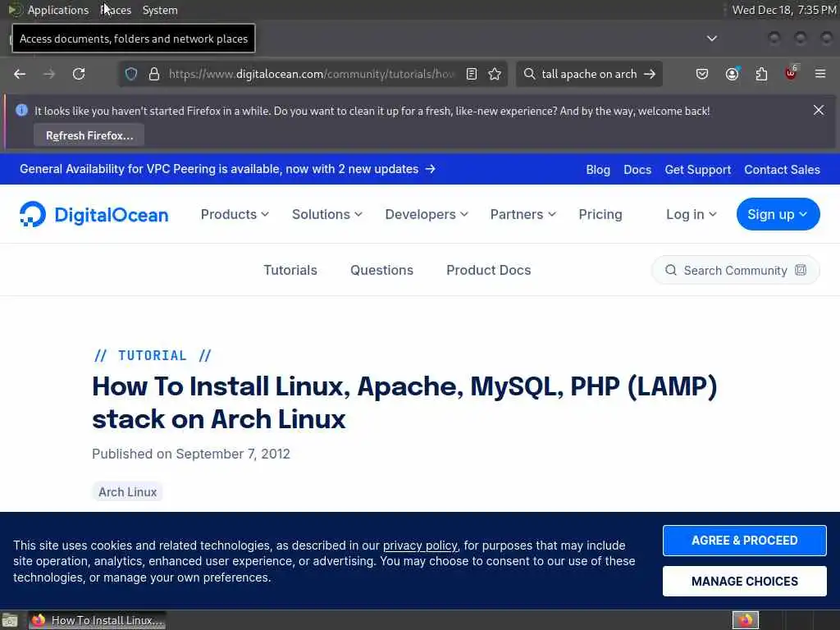This screenshot has width=840, height=630.
Task: Expand the Partners dropdown
Action: (x=523, y=214)
